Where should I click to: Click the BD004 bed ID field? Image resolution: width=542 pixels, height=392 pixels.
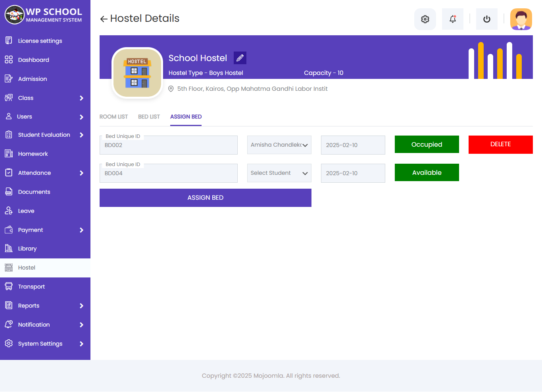pos(169,173)
